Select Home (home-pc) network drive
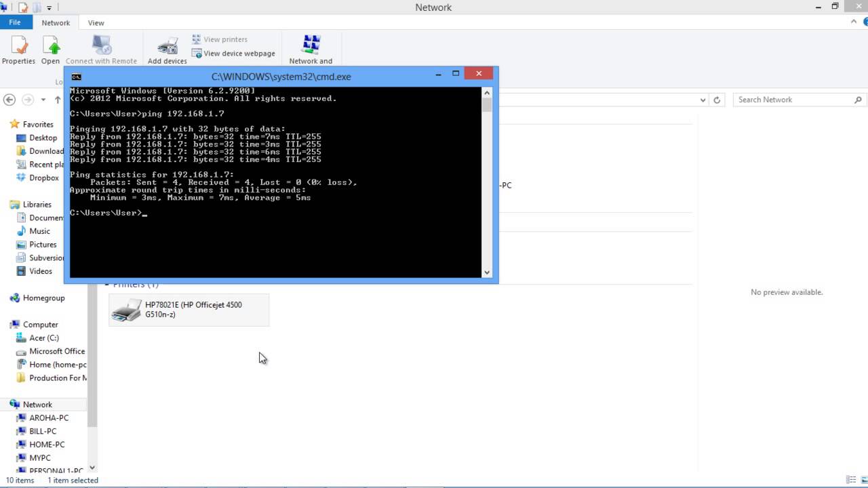 tap(58, 365)
